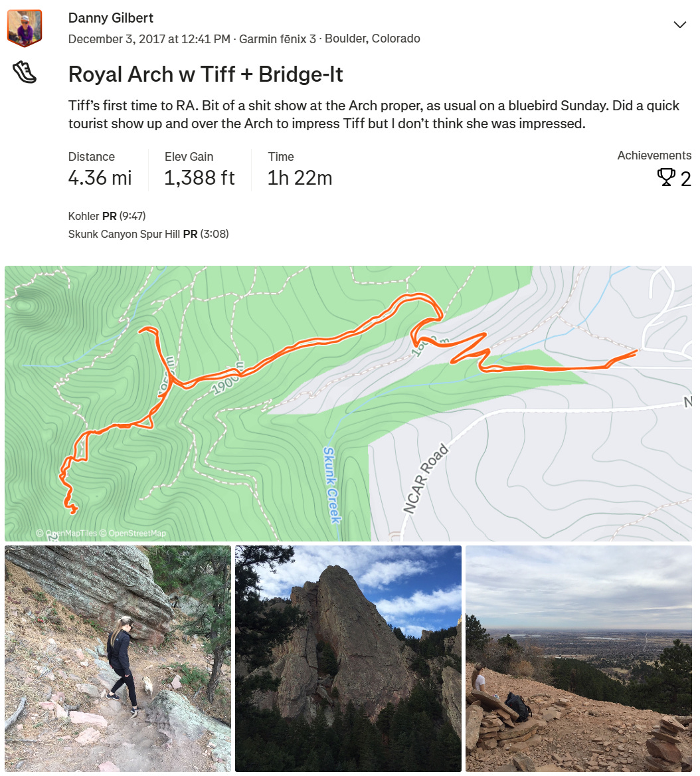Click the OpenStreetMap attribution link

click(133, 533)
